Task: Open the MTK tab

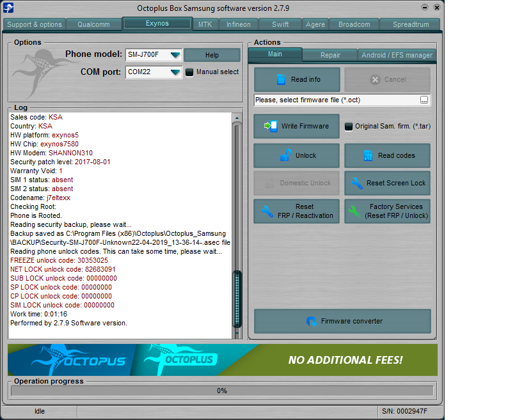Action: (x=205, y=24)
